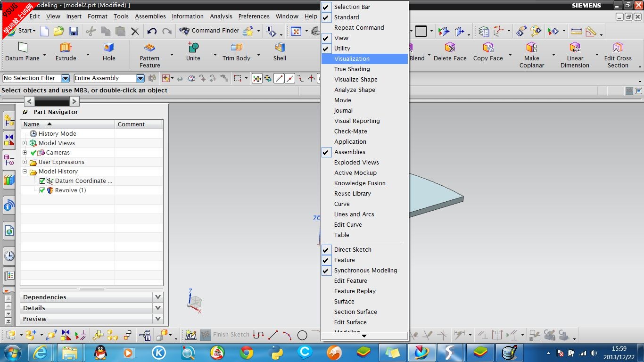Click the Redo arrow
The height and width of the screenshot is (362, 644).
pyautogui.click(x=167, y=31)
